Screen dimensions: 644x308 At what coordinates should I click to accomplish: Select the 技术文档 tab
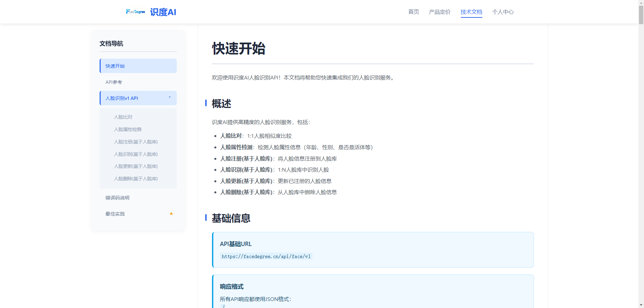coord(471,12)
